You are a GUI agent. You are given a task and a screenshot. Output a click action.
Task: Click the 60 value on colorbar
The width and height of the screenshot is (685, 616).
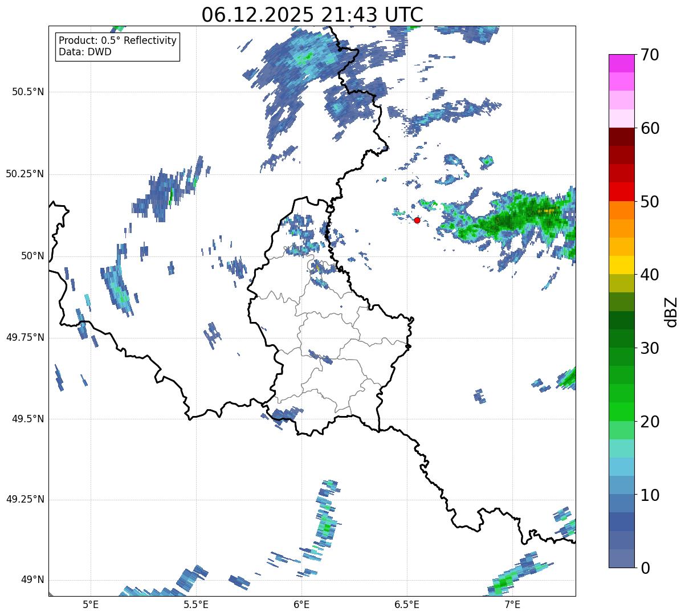(650, 128)
